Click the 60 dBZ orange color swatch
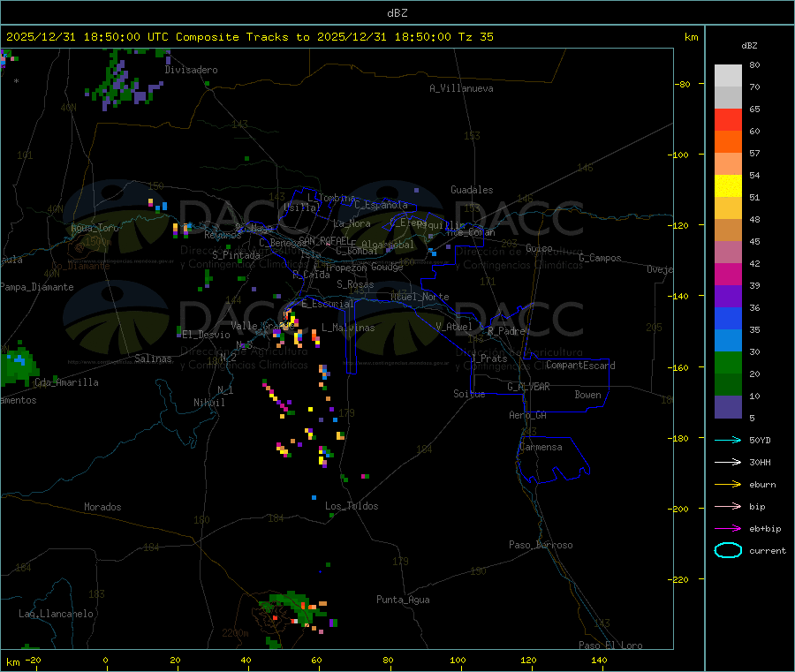Screen dimensions: 795x672 728,142
